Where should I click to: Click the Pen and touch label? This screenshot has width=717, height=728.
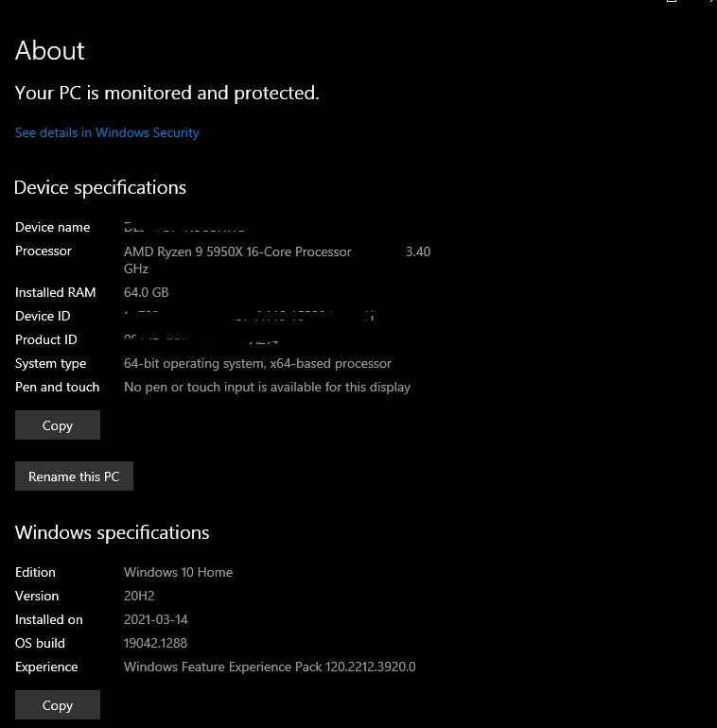[57, 387]
